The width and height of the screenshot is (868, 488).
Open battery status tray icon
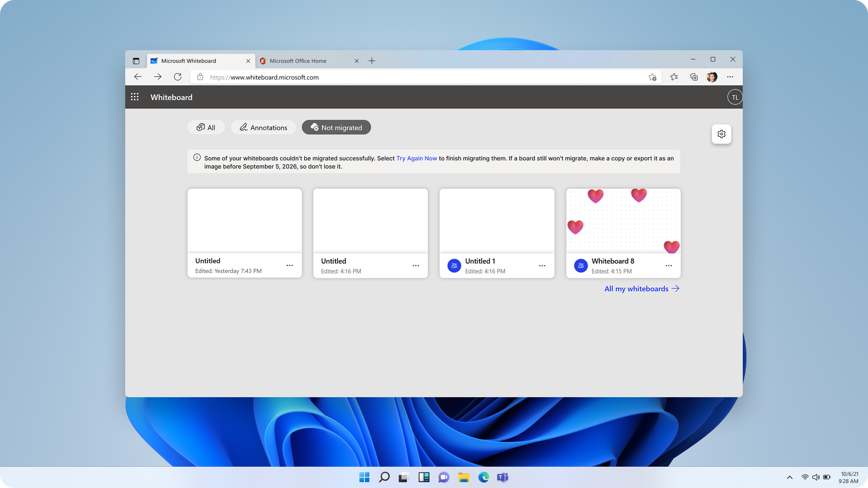tap(827, 477)
